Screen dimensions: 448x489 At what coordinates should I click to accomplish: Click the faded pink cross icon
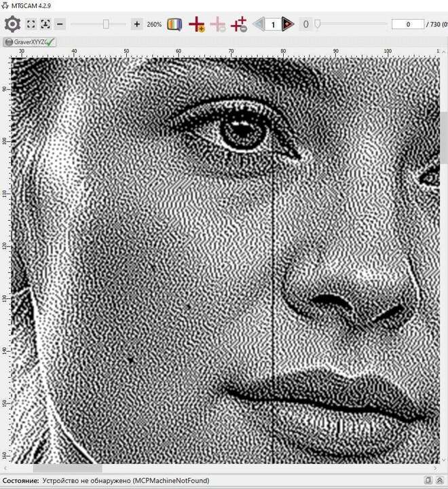click(218, 24)
